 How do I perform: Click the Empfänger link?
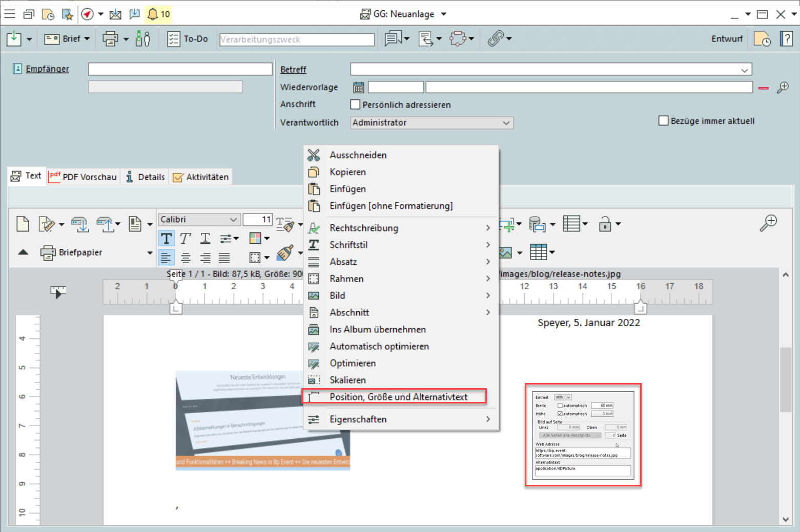47,69
